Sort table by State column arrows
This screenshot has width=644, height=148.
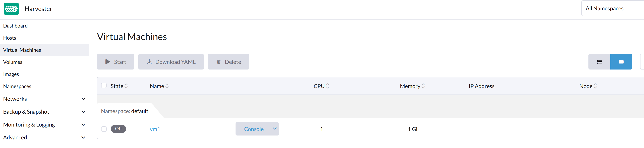click(x=126, y=86)
